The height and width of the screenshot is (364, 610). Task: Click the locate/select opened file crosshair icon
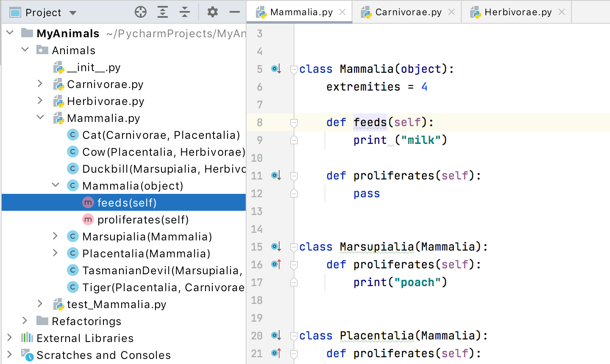[x=141, y=12]
